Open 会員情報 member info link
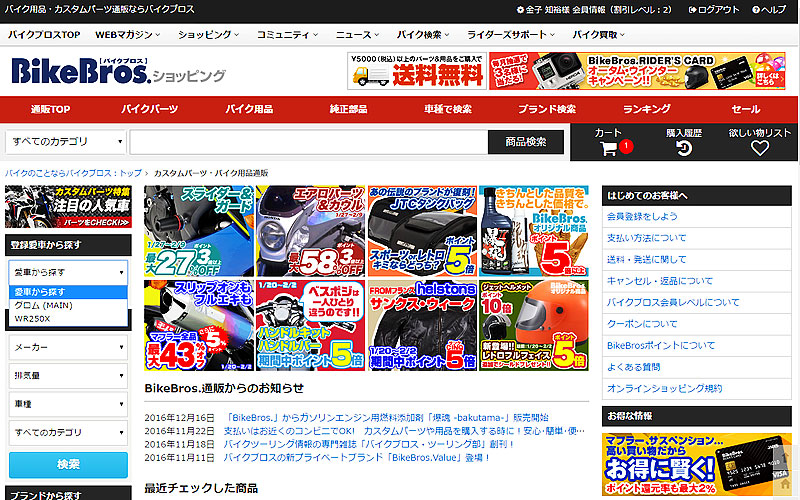 (594, 9)
